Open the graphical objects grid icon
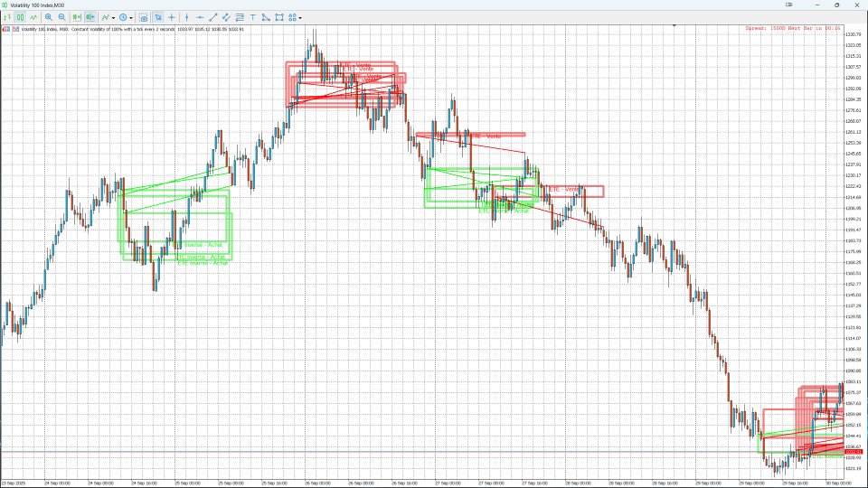 [292, 17]
